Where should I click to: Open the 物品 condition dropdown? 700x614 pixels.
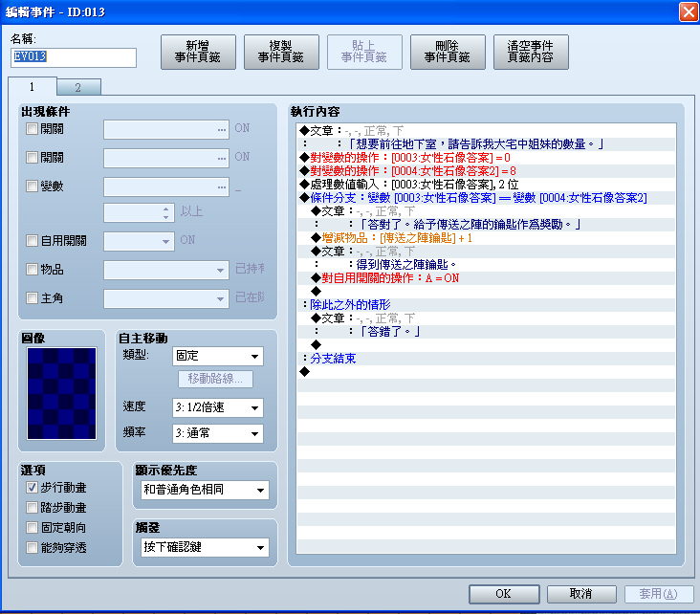coord(166,270)
